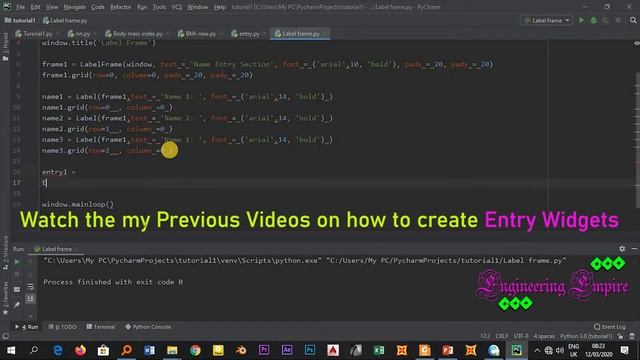The image size is (640, 360).
Task: Open the Tools menu
Action: (x=159, y=7)
